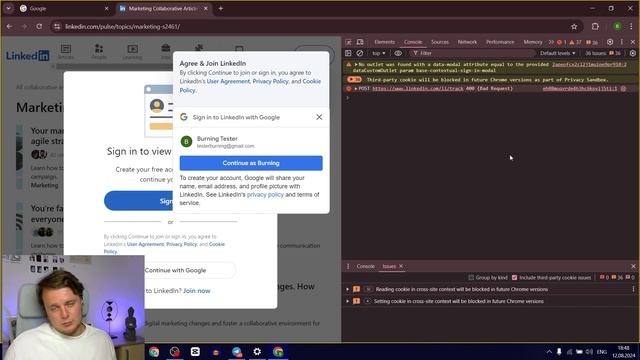Click the DevTools inspect element picker icon

click(x=348, y=42)
